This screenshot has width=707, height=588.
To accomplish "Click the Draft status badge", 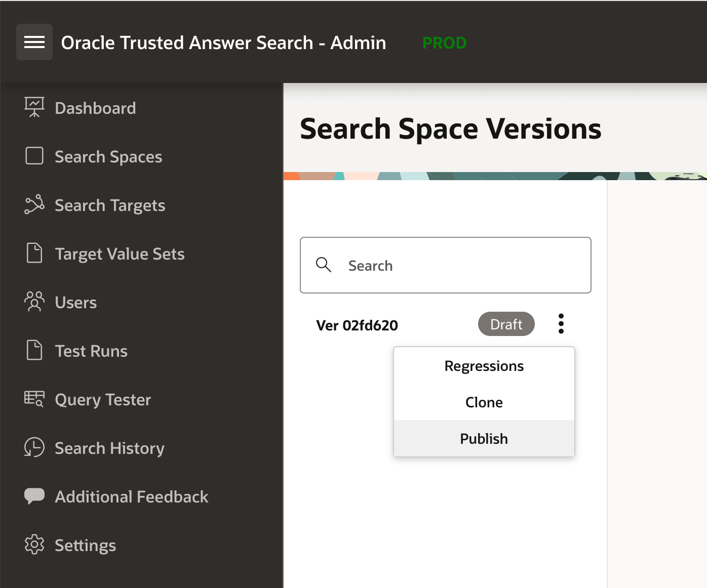I will coord(506,324).
